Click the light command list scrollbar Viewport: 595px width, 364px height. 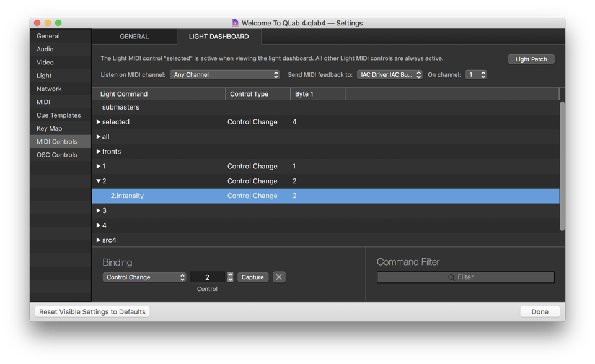[x=562, y=167]
